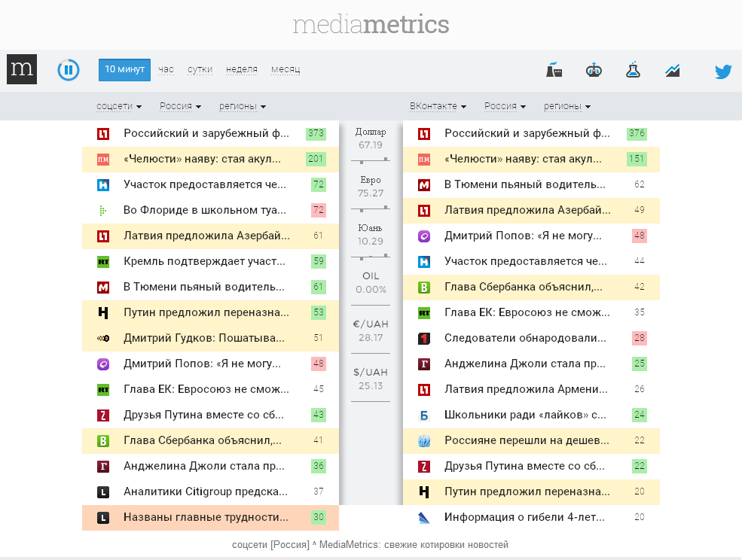
Task: Switch to the 'месяц' period
Action: [x=286, y=69]
